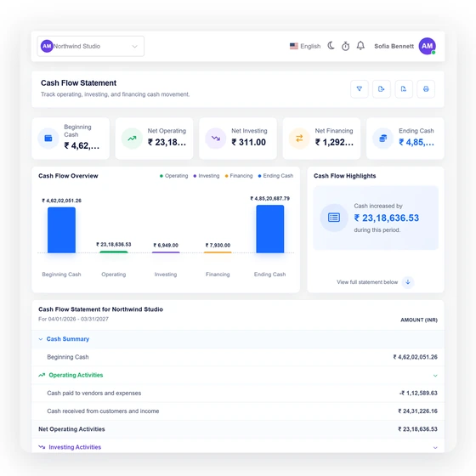Select Beginning Cash table row
This screenshot has width=476, height=476.
click(238, 357)
